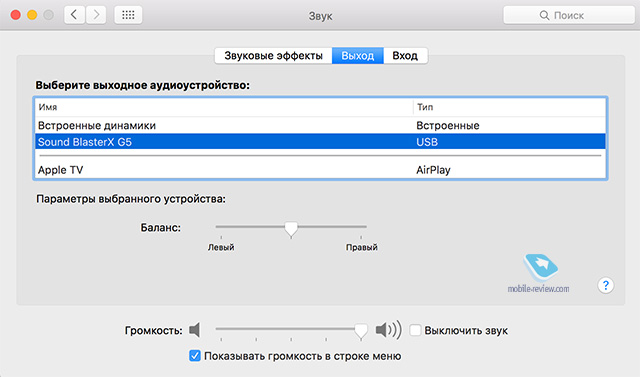Click the loud volume speaker icon
640x377 pixels.
[x=389, y=330]
